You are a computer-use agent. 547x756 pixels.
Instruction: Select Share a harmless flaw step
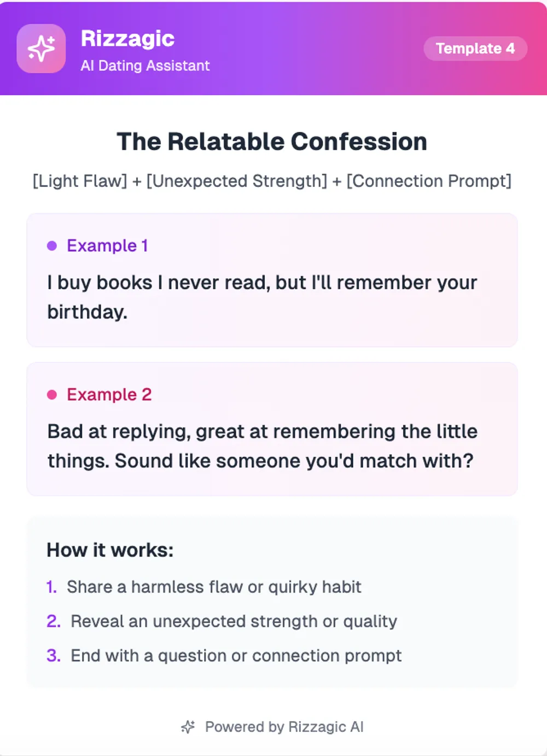coord(214,587)
